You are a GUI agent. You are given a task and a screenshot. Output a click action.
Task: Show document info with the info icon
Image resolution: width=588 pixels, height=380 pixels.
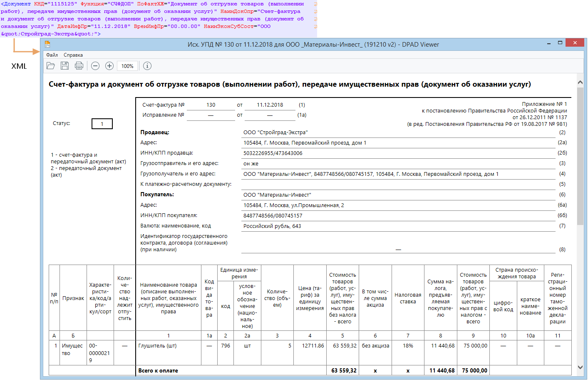pyautogui.click(x=147, y=66)
